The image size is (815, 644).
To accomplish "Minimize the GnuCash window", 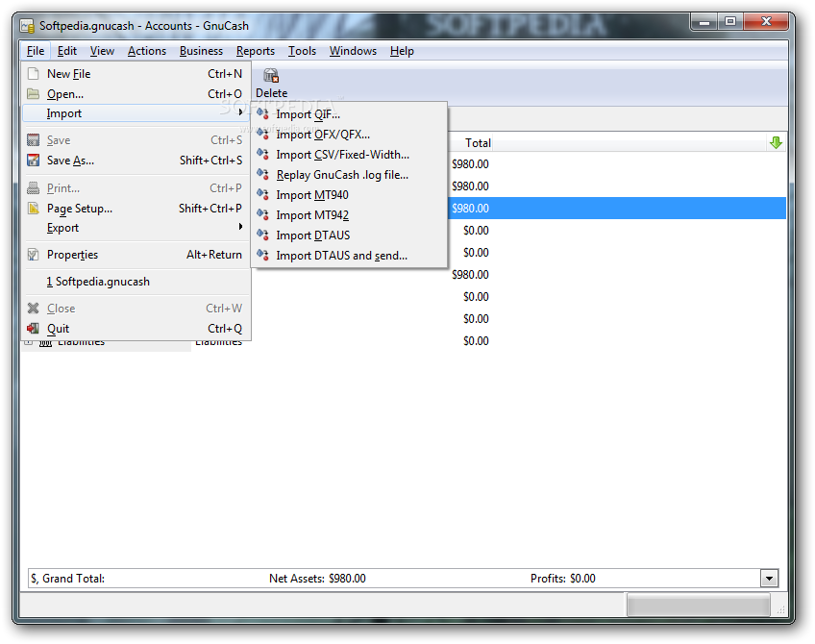I will (704, 21).
